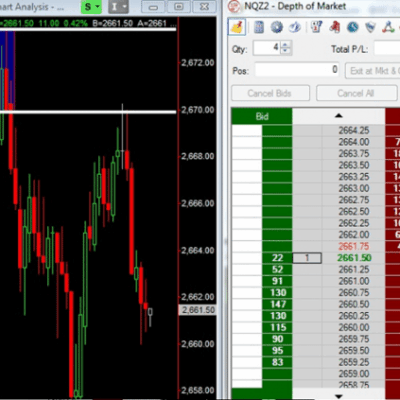400x400 pixels.
Task: Click the 2,661.50 current price marker on chart axis
Action: (198, 310)
